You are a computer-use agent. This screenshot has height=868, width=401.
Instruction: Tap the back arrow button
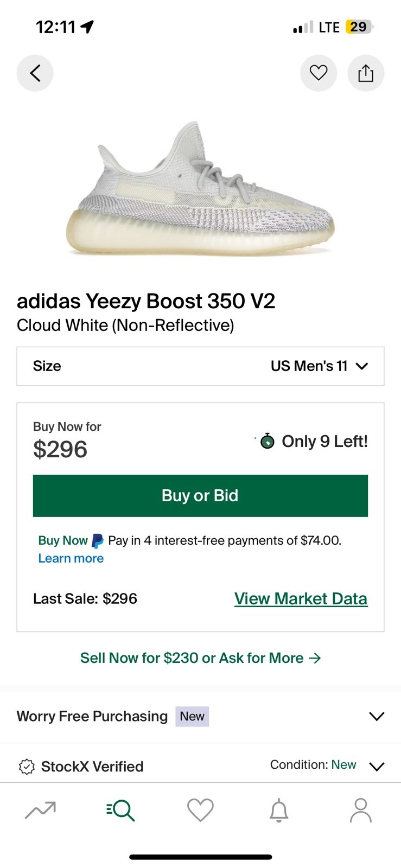(35, 73)
